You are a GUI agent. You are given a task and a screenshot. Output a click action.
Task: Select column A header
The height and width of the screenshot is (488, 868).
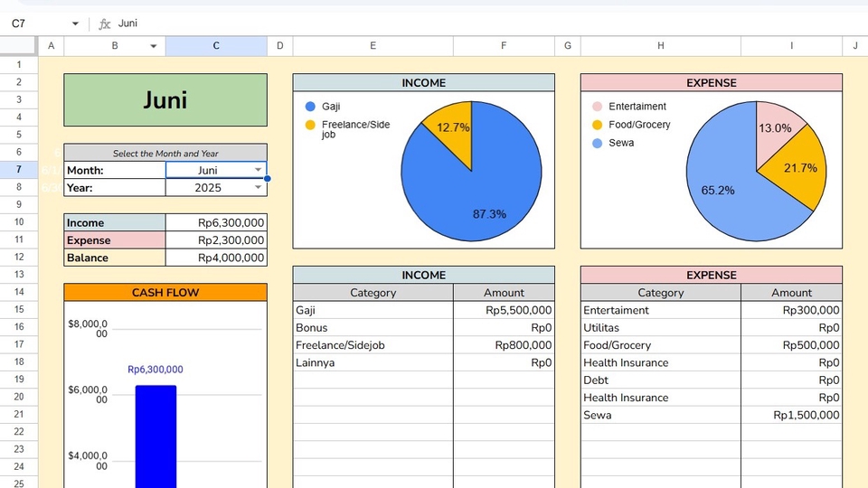pos(51,46)
